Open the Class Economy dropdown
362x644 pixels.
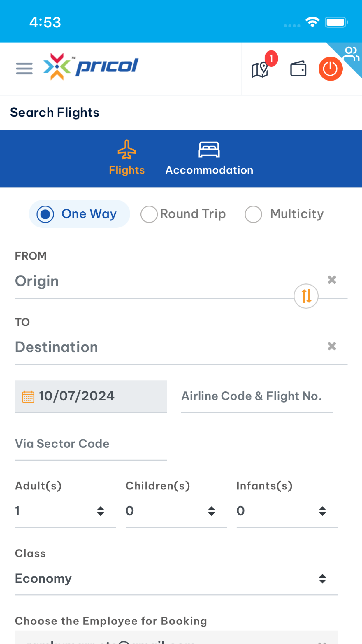[x=176, y=579]
